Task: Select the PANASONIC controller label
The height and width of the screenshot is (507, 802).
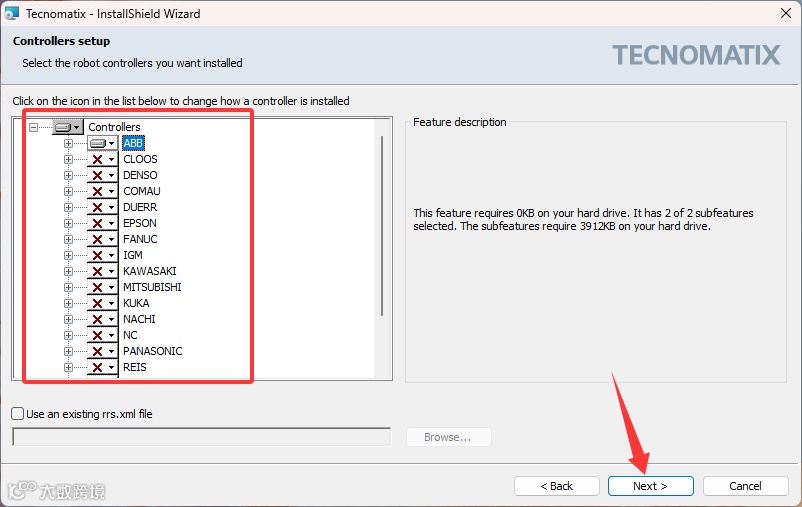Action: click(x=153, y=351)
